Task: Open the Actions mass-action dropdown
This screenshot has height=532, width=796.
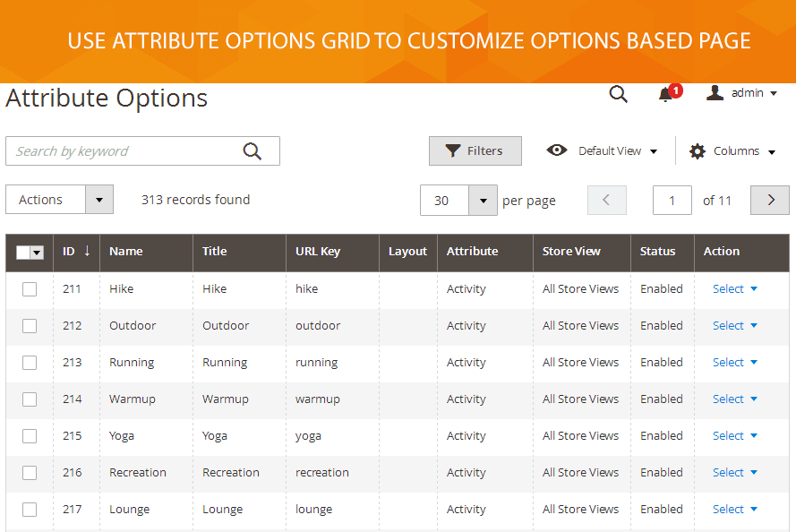Action: tap(59, 200)
